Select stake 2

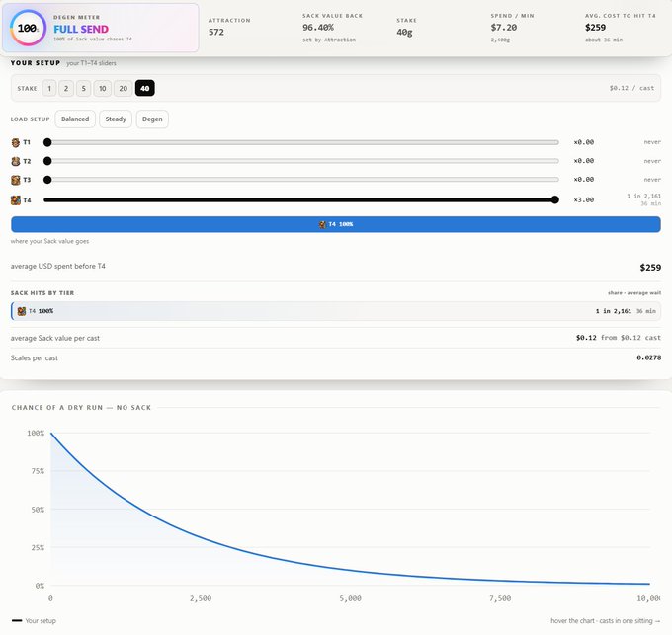[x=66, y=88]
